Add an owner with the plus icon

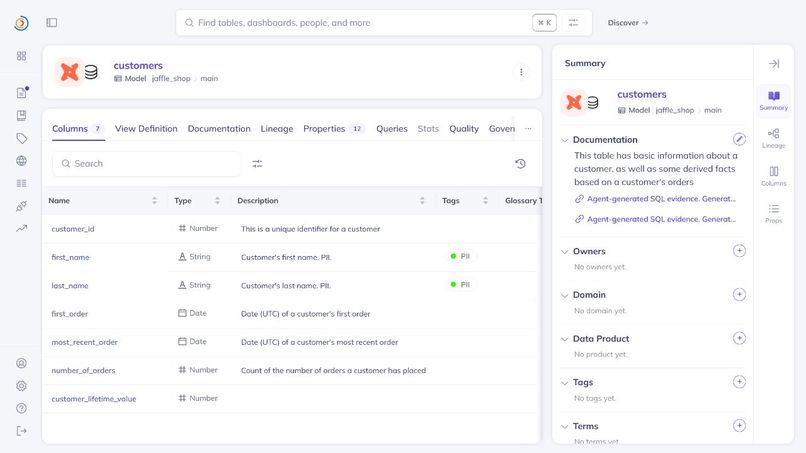(739, 251)
